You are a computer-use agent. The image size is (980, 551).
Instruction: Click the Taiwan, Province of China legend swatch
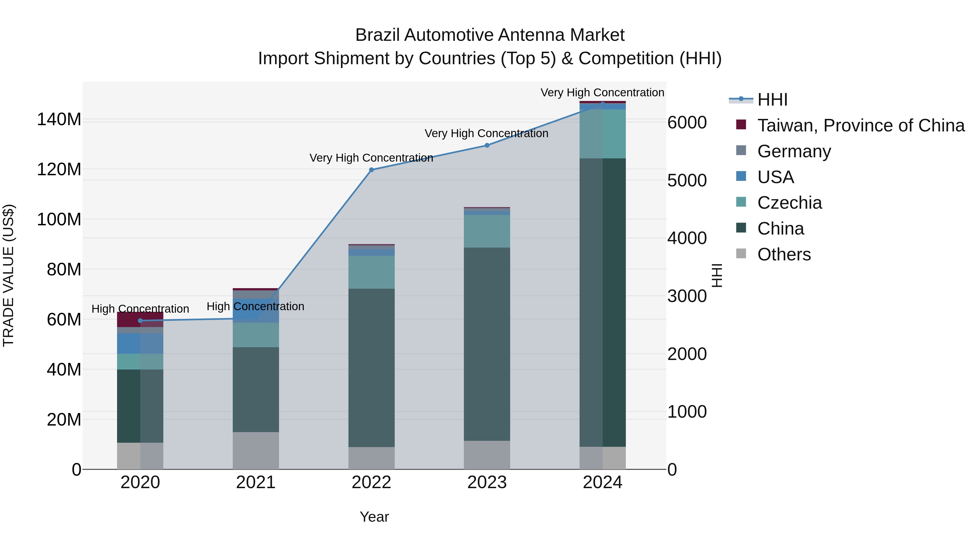[x=741, y=124]
